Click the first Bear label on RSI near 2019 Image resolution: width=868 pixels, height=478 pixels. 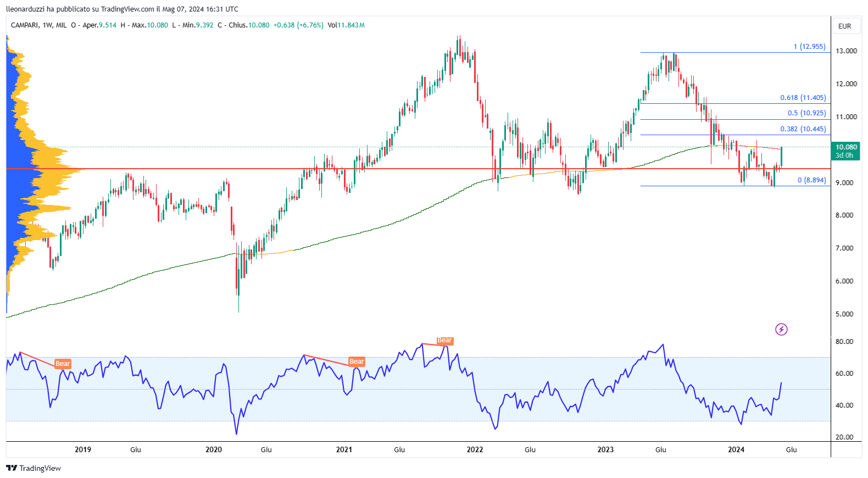pyautogui.click(x=63, y=364)
